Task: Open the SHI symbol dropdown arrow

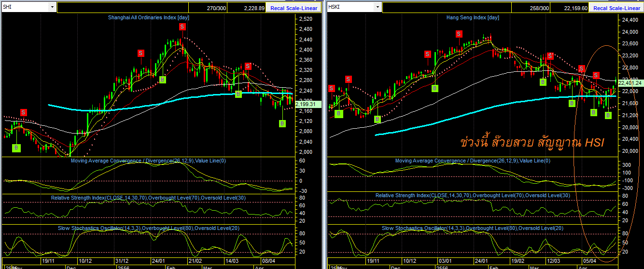Action: (52, 7)
